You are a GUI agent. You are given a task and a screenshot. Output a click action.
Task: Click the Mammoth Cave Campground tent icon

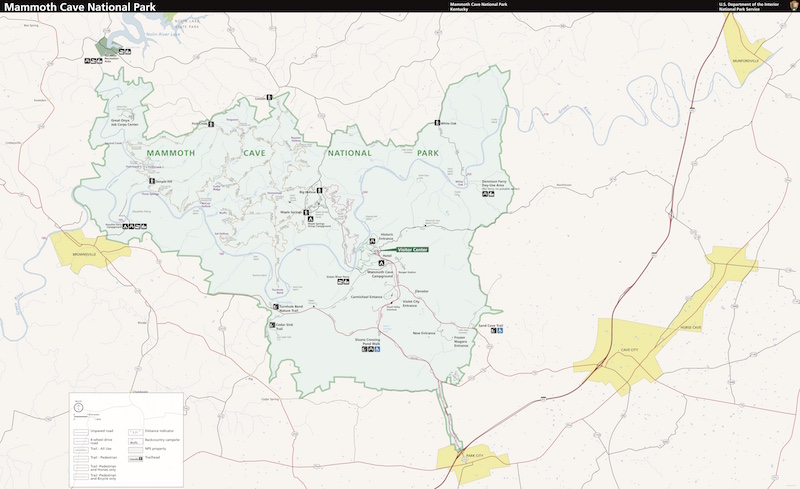381,263
